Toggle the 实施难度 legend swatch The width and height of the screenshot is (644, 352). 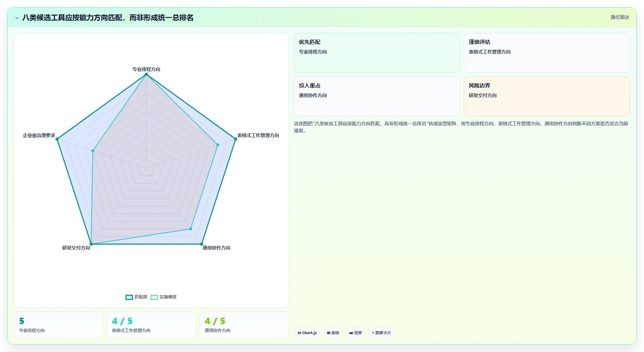pos(154,297)
